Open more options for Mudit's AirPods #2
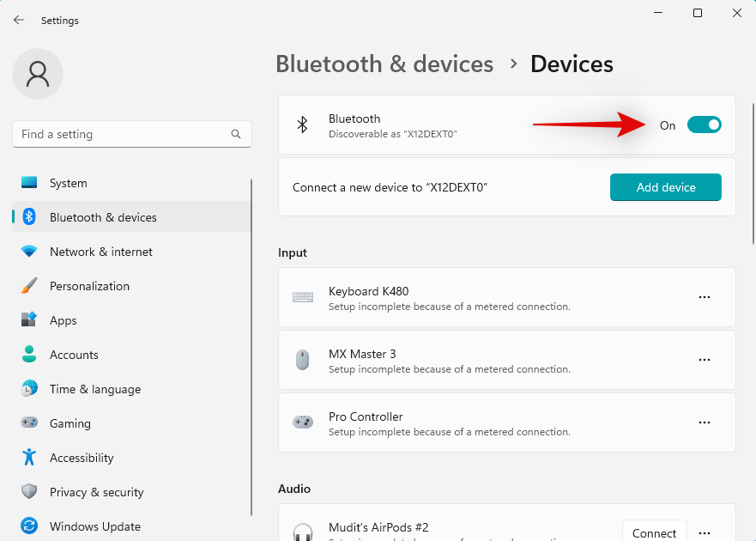Image resolution: width=756 pixels, height=541 pixels. coord(705,533)
